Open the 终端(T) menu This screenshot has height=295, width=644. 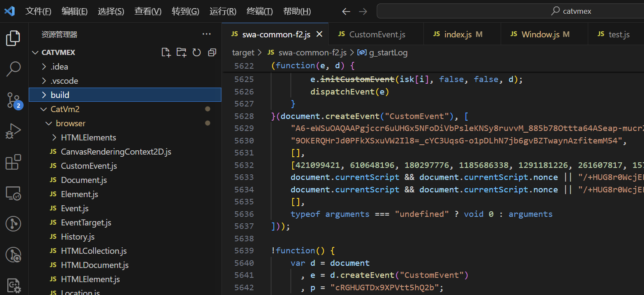pyautogui.click(x=260, y=12)
